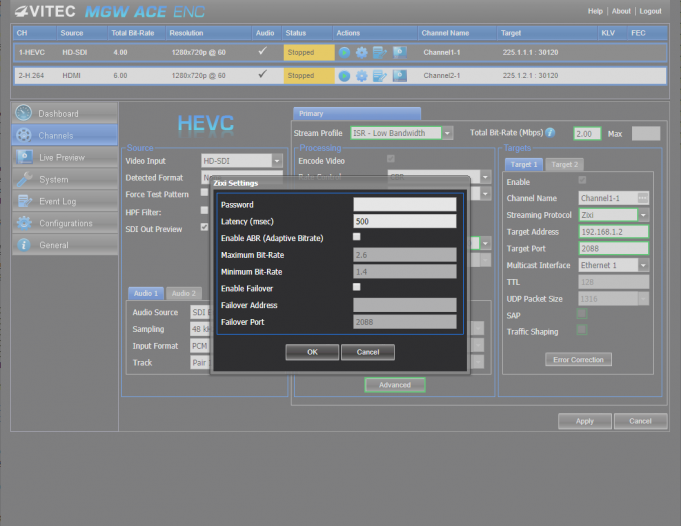681x526 pixels.
Task: Open Rate Control dropdown arrow
Action: (x=486, y=176)
